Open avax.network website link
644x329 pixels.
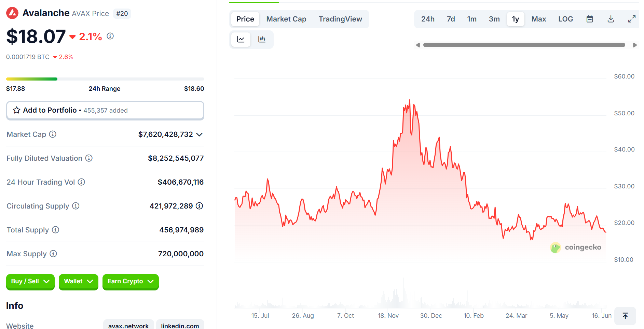tap(128, 326)
